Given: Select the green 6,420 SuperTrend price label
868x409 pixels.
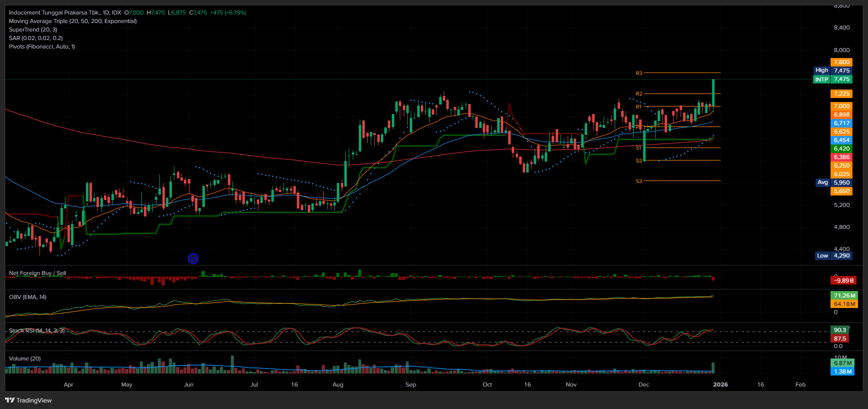Looking at the screenshot, I should point(842,148).
